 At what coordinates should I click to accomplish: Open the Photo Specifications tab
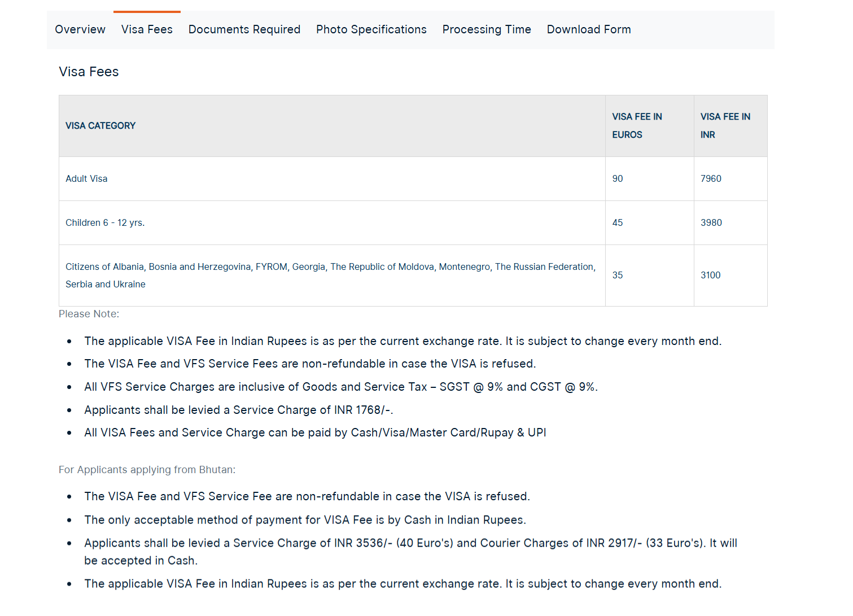click(x=371, y=29)
